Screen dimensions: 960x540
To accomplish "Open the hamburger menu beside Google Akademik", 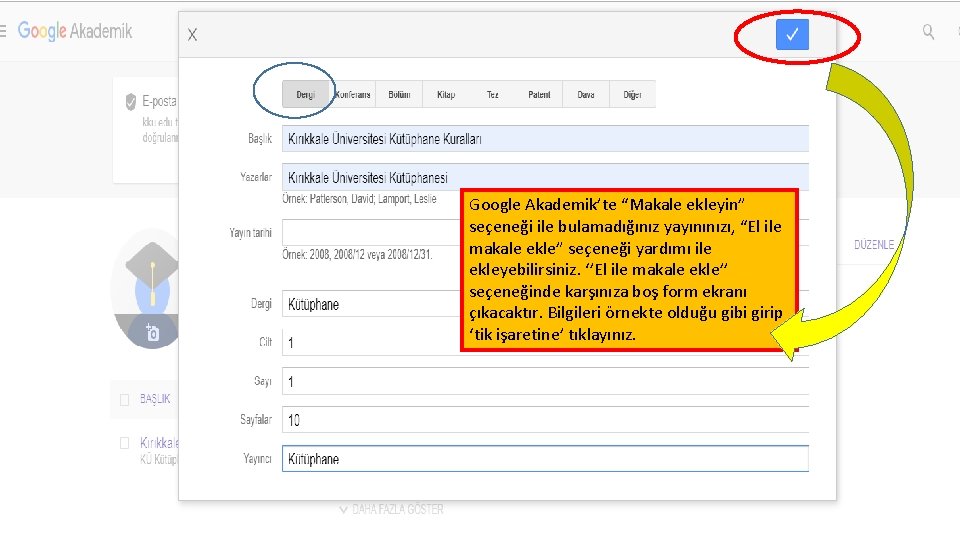I will point(2,31).
